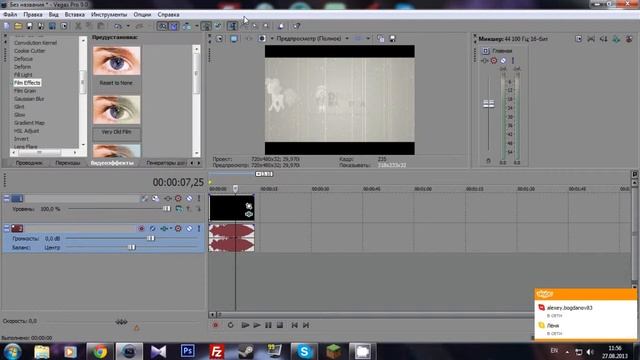
Task: Open the Вид menu
Action: (53, 14)
